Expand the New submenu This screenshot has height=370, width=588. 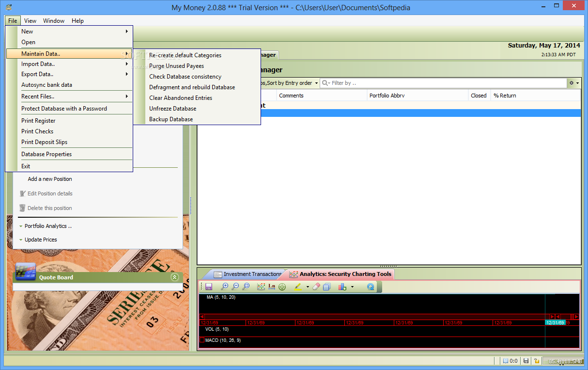tap(69, 32)
